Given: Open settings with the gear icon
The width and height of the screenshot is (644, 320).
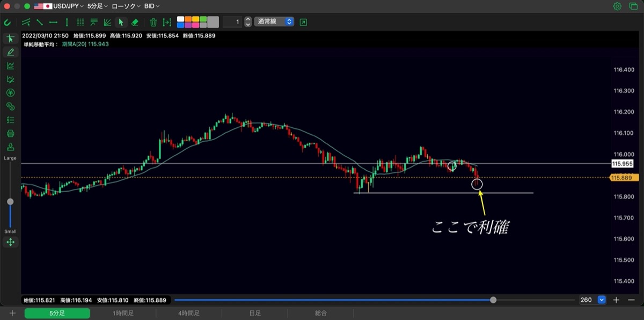Looking at the screenshot, I should [x=617, y=6].
